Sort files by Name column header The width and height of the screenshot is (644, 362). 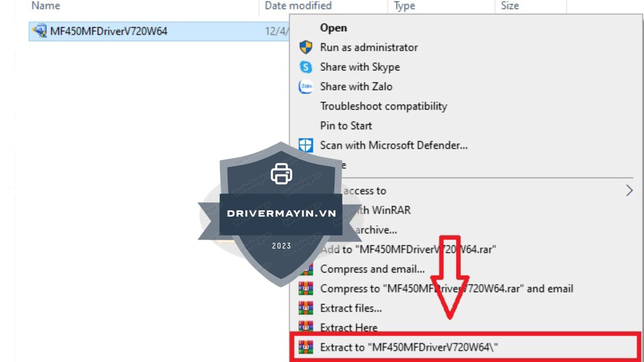coord(46,6)
